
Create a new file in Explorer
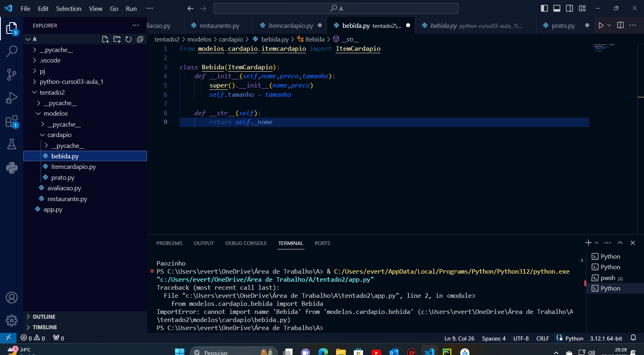pyautogui.click(x=105, y=39)
